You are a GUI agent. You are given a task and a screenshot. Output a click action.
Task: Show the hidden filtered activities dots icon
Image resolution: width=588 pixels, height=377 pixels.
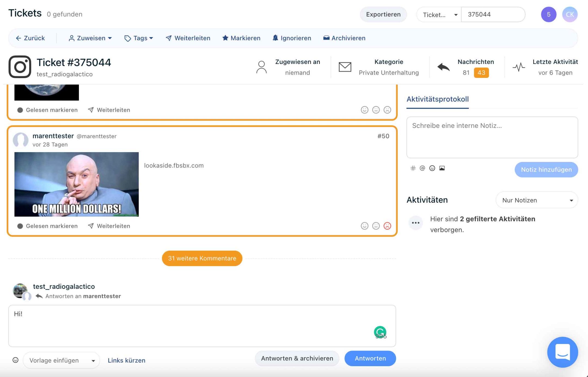[x=416, y=223]
